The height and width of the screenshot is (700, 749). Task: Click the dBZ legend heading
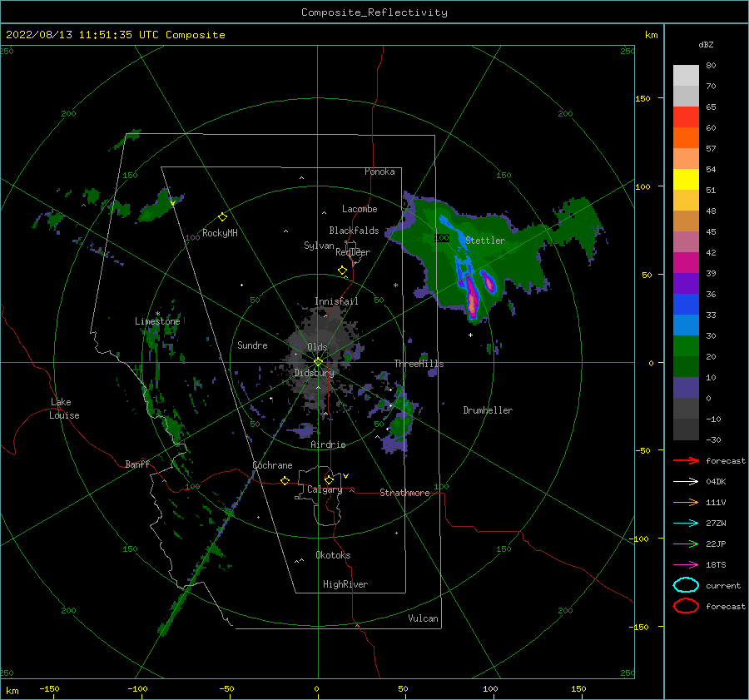(x=706, y=44)
